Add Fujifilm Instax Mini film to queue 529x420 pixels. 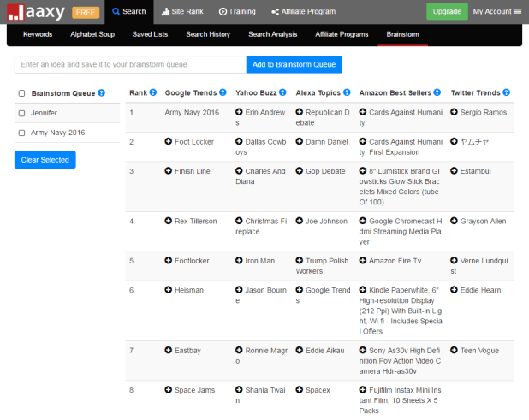point(363,390)
